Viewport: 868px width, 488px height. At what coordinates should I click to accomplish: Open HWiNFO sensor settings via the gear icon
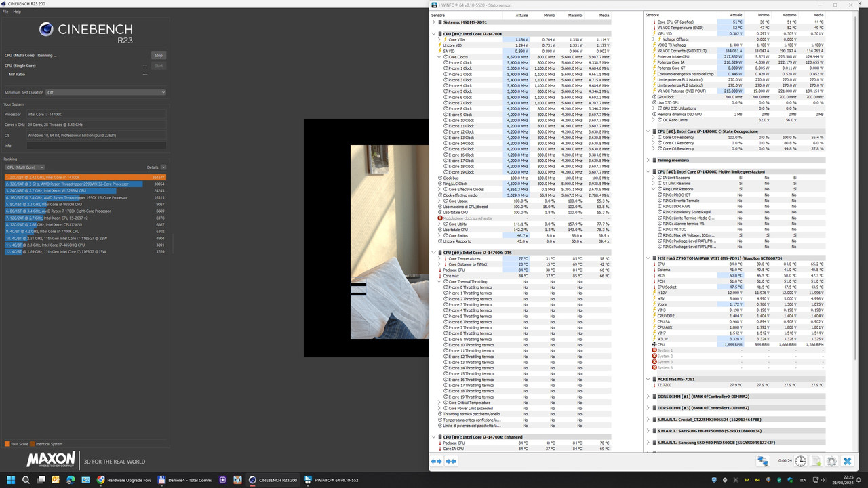(x=832, y=461)
